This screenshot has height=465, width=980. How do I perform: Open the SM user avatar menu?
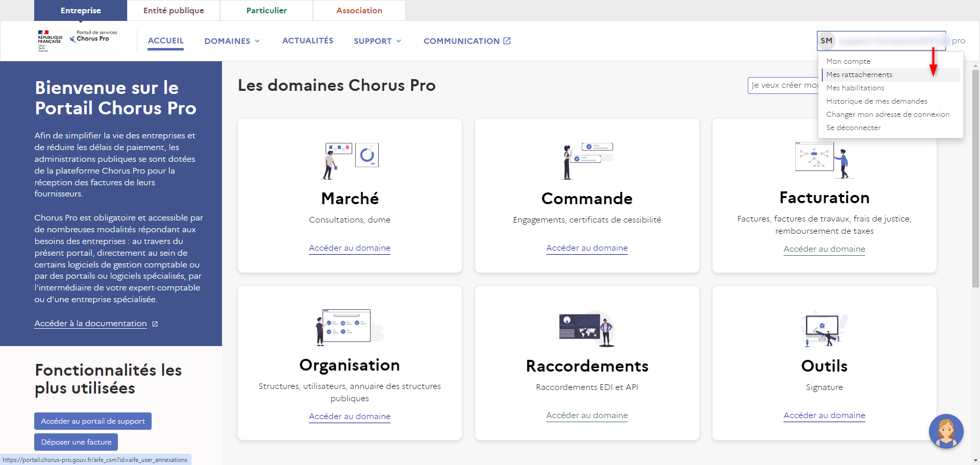click(826, 41)
